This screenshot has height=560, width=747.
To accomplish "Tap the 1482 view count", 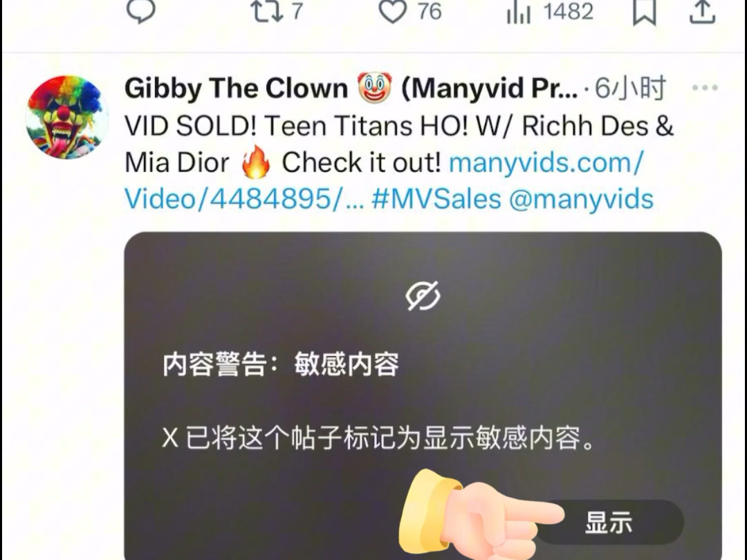I will (x=569, y=10).
